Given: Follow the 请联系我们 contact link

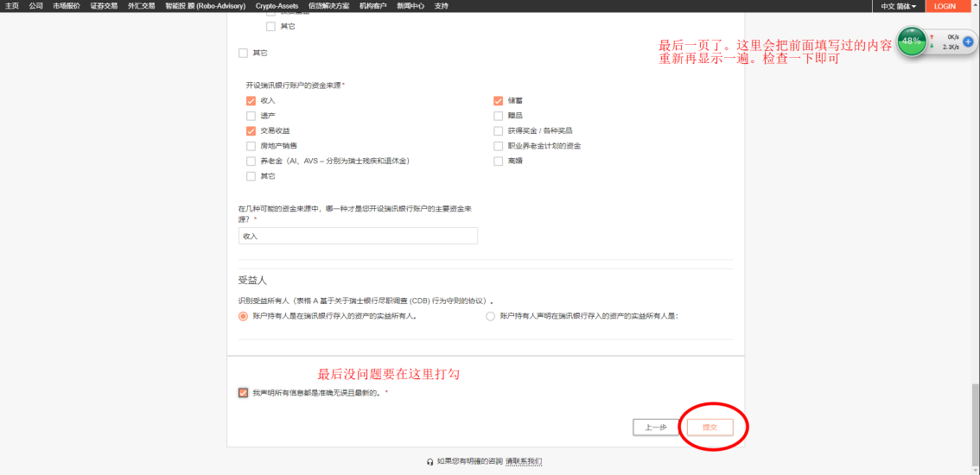Looking at the screenshot, I should (524, 462).
